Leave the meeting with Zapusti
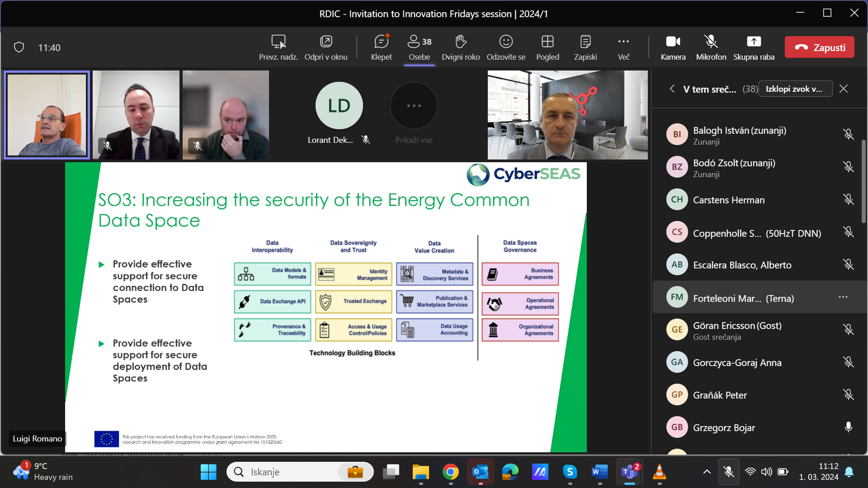868x488 pixels. (x=819, y=47)
